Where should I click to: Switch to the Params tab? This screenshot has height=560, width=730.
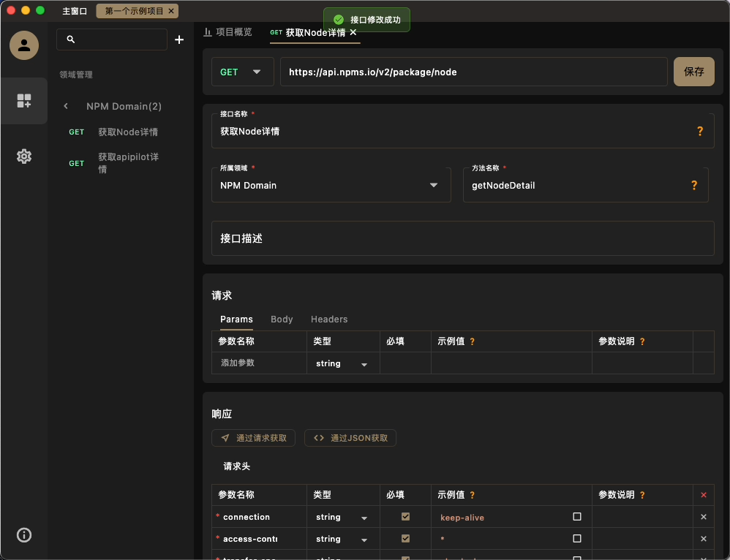tap(236, 319)
